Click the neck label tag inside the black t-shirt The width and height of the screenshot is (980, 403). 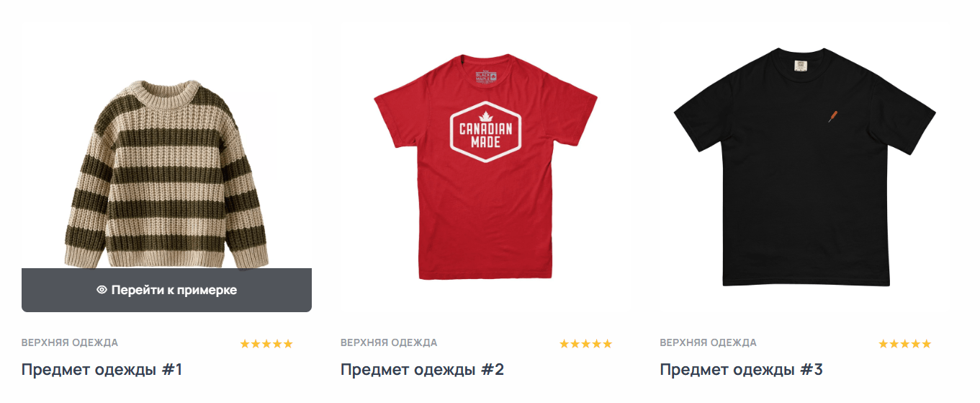tap(800, 66)
